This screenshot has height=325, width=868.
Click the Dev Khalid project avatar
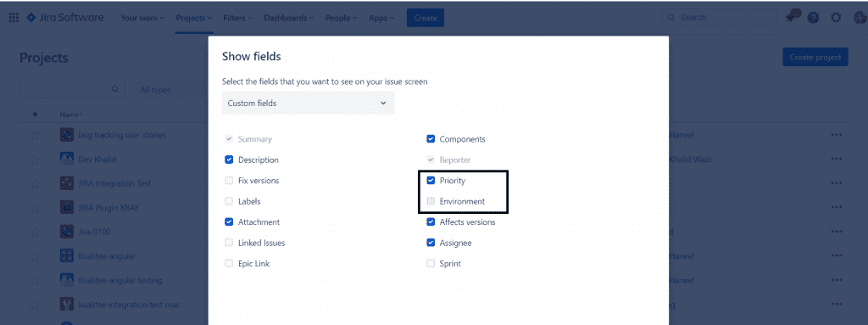[67, 160]
